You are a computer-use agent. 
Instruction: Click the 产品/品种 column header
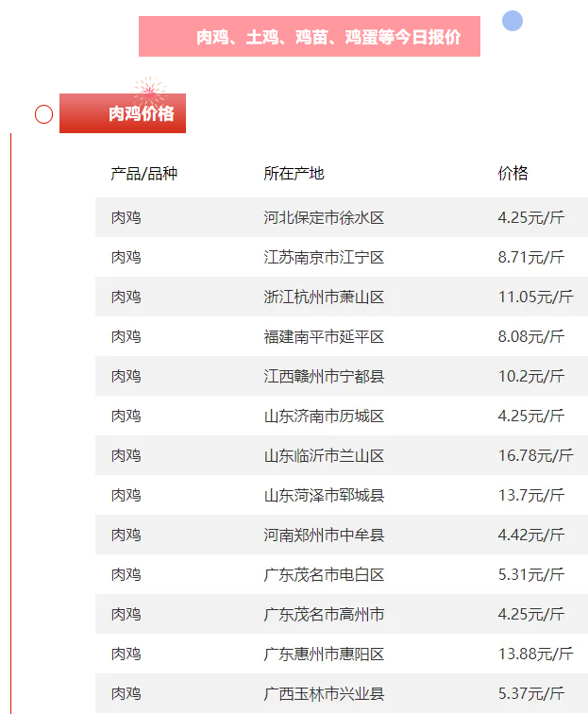click(x=143, y=173)
